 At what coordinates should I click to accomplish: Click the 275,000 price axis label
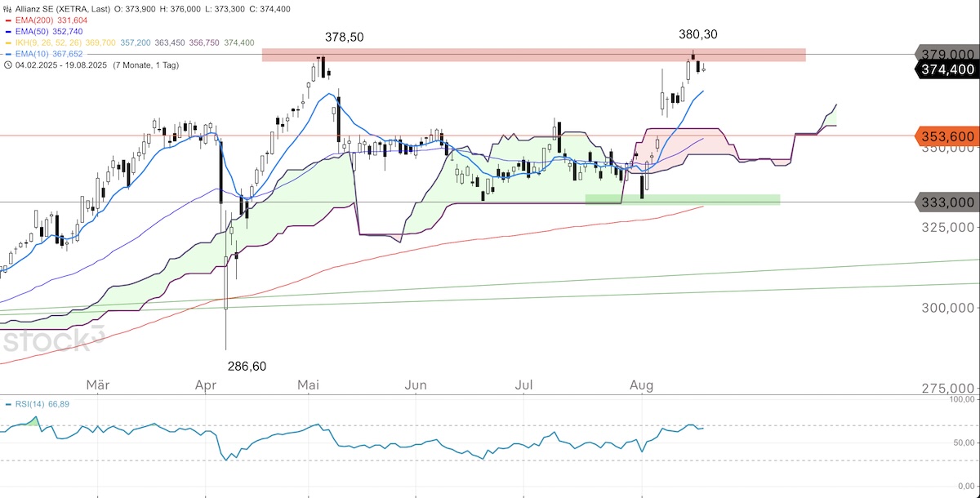(948, 388)
